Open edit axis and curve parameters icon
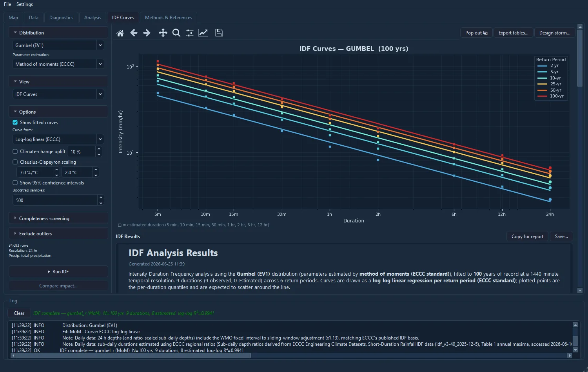The height and width of the screenshot is (372, 588). [x=203, y=33]
